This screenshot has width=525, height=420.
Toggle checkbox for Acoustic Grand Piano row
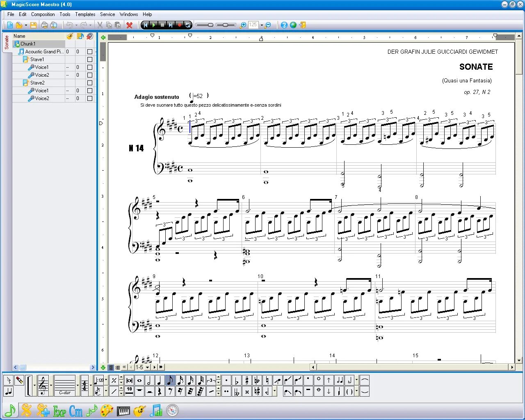[x=90, y=52]
